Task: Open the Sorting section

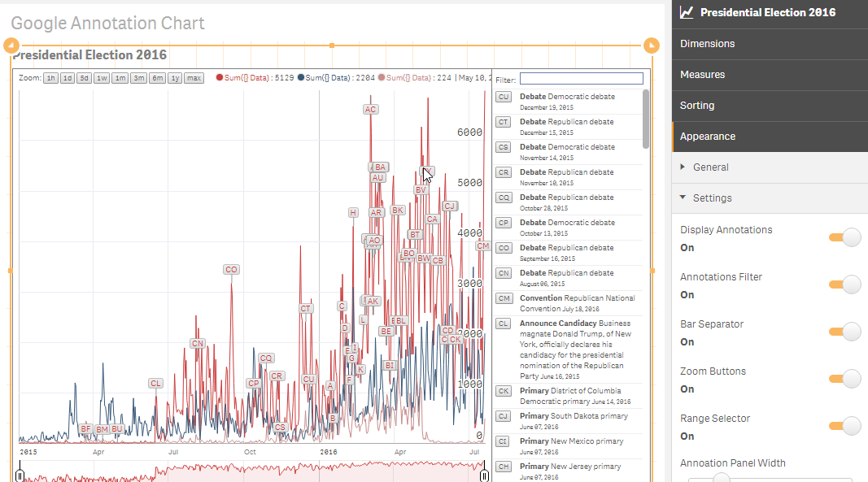Action: point(770,106)
